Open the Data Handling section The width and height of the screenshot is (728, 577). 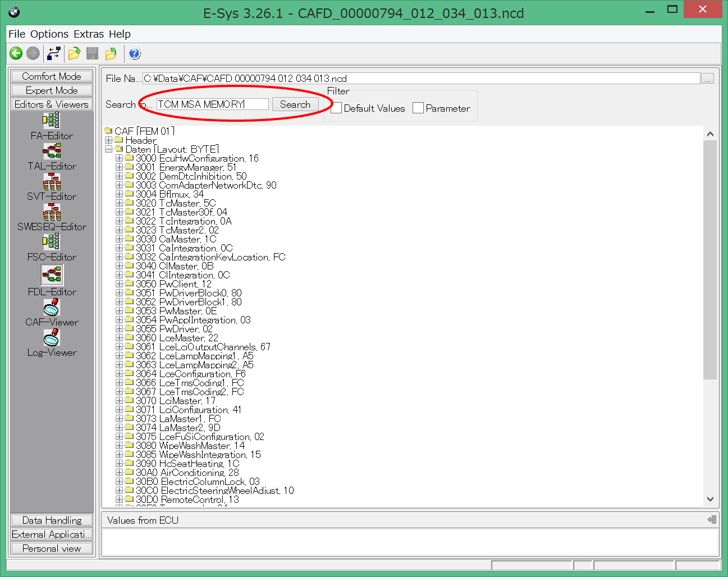click(52, 520)
